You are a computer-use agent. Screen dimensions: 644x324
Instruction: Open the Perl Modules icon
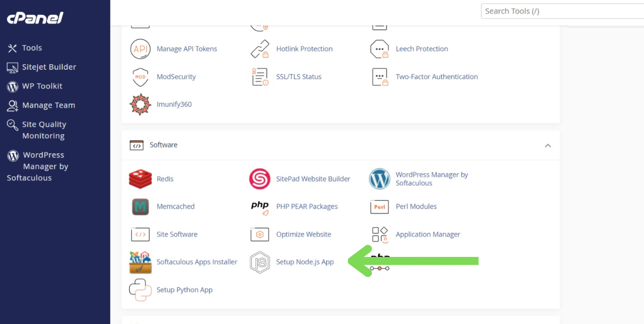(x=379, y=207)
